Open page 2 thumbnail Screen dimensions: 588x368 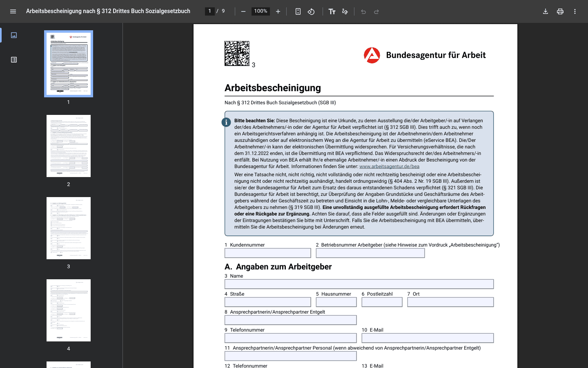[x=69, y=146]
